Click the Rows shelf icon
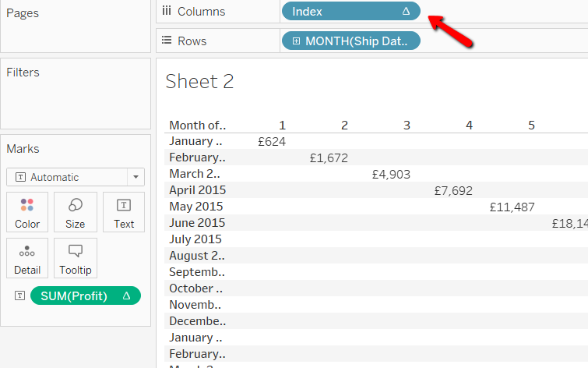588x368 pixels. (x=166, y=41)
